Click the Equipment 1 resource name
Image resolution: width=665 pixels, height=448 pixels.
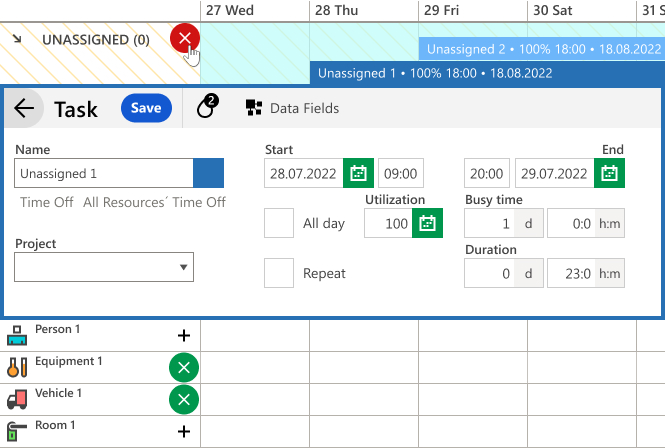click(x=69, y=361)
